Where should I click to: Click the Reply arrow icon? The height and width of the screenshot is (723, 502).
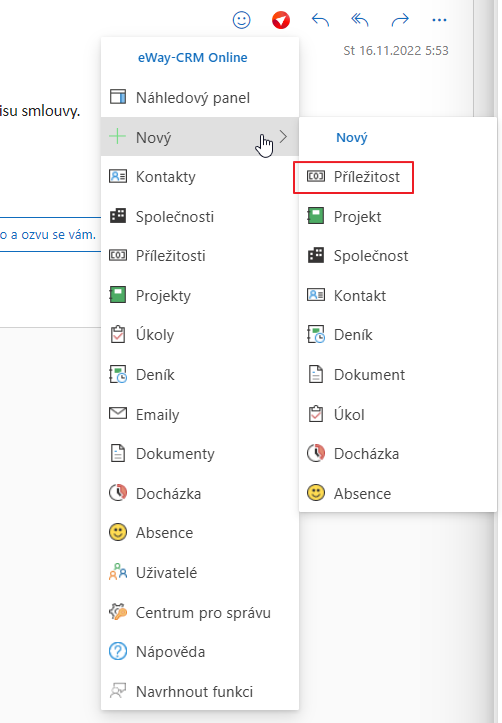[320, 20]
